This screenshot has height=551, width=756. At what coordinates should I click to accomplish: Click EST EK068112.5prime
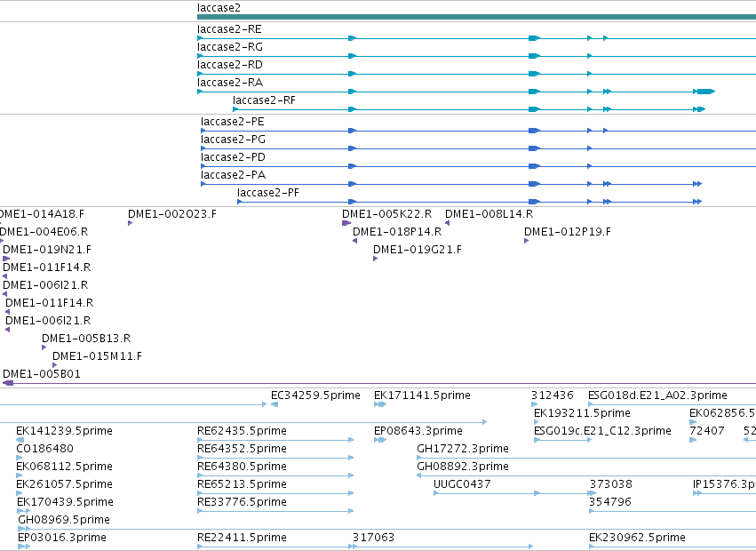pyautogui.click(x=64, y=467)
